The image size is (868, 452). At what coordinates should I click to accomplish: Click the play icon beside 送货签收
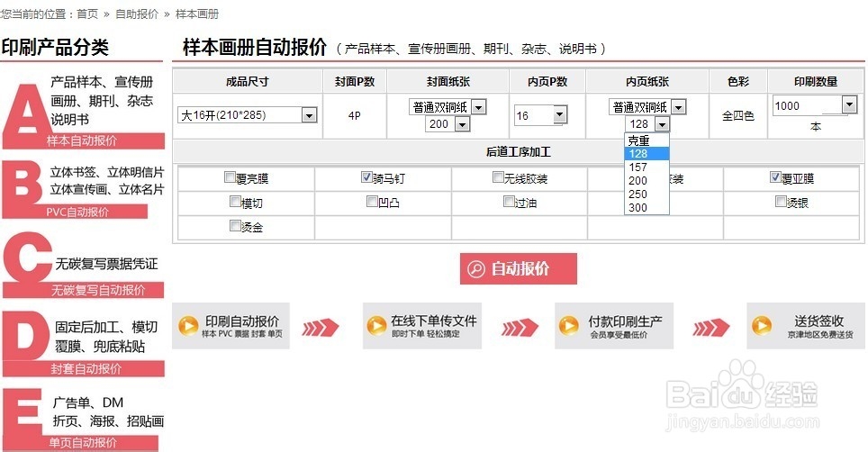click(x=761, y=325)
